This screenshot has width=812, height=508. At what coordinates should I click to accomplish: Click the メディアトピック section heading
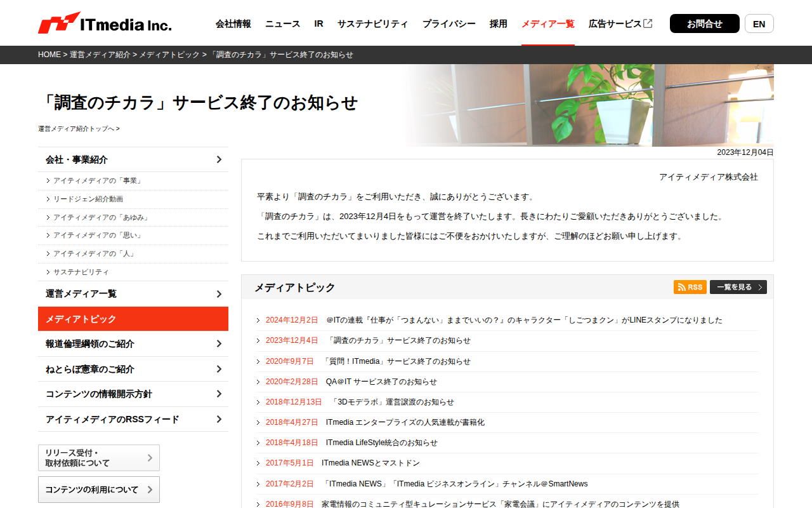(x=295, y=288)
